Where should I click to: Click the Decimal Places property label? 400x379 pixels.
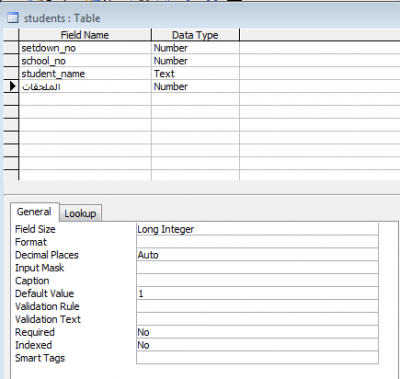(47, 255)
